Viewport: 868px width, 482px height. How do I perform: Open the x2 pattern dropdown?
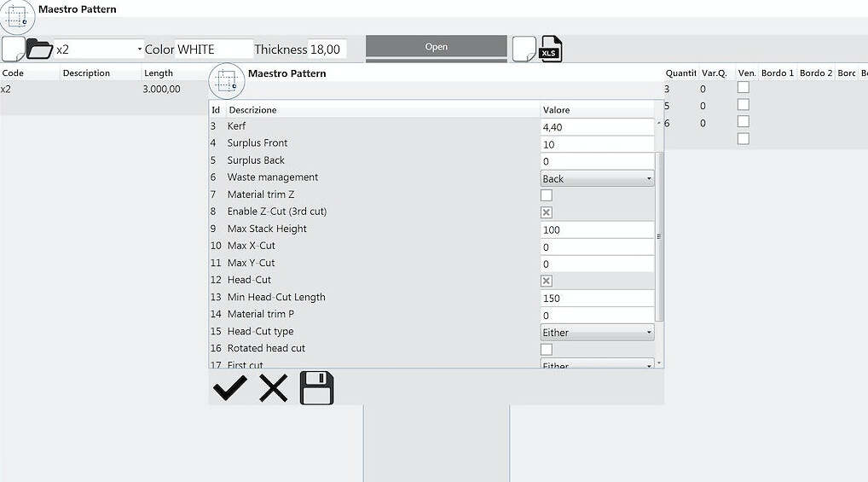tap(139, 49)
